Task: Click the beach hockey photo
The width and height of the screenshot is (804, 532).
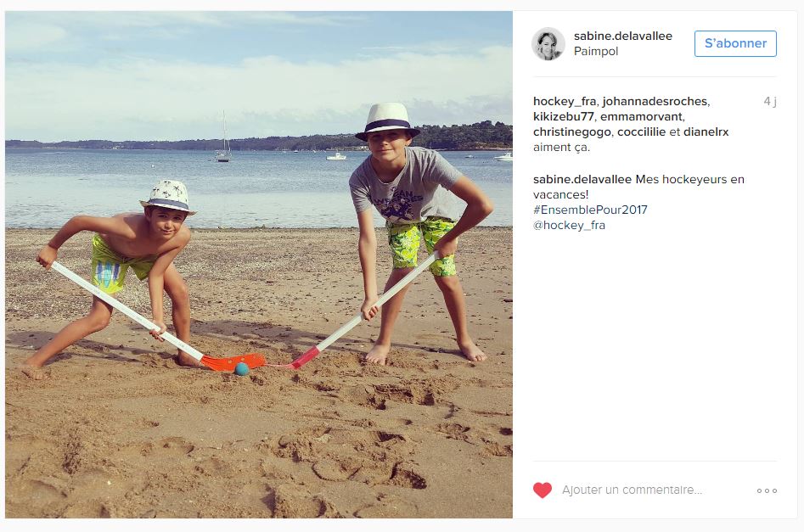Action: [259, 265]
